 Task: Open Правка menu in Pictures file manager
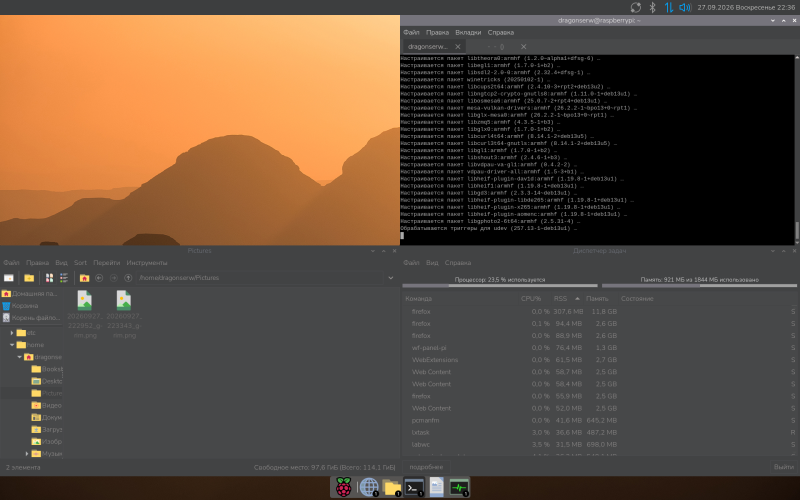[37, 263]
